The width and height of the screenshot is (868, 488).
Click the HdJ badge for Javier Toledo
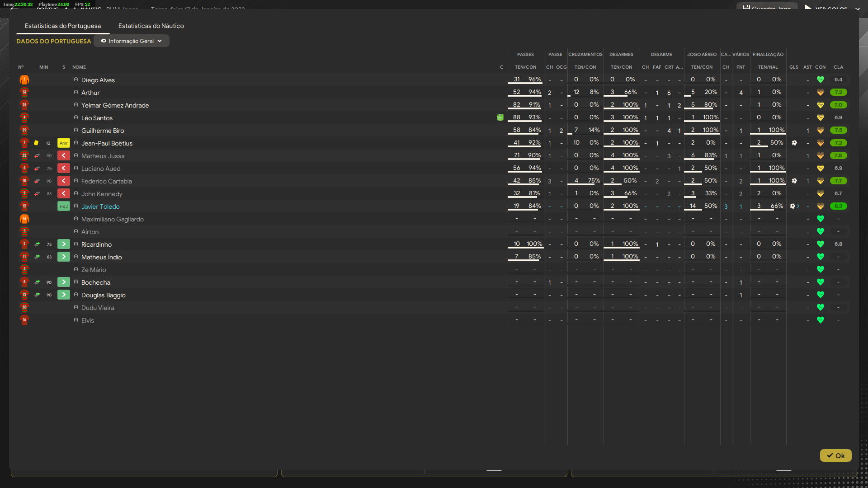[x=64, y=206]
